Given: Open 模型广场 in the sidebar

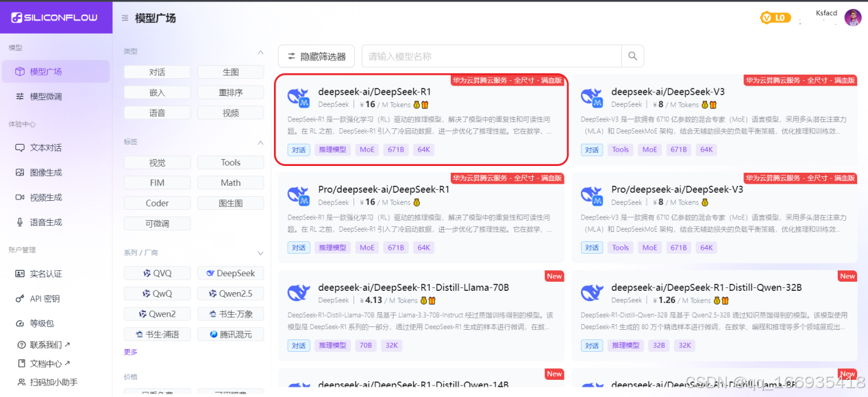Looking at the screenshot, I should coord(55,71).
